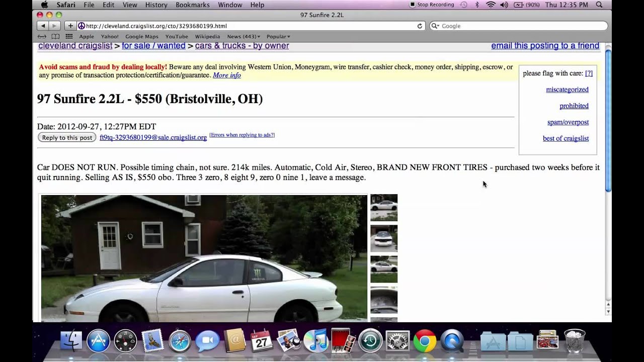Open Errors when replying to ads? link
The image size is (644, 362).
242,135
